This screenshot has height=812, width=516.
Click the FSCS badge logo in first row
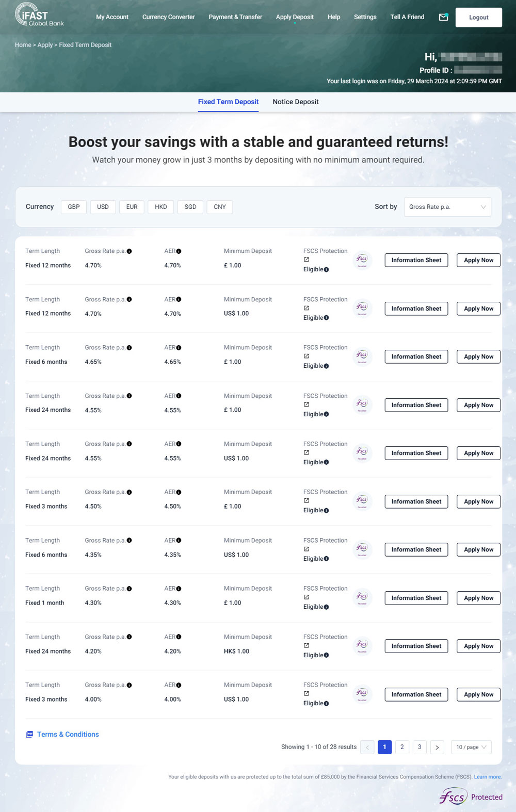(x=362, y=259)
